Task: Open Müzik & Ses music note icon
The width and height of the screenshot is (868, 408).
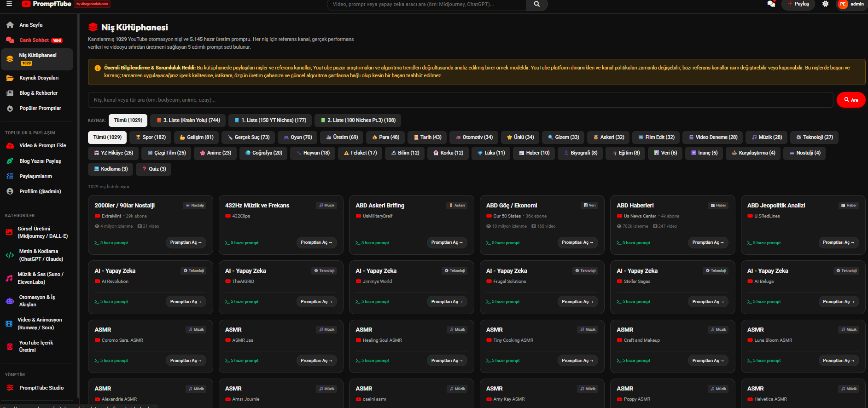Action: pos(9,278)
